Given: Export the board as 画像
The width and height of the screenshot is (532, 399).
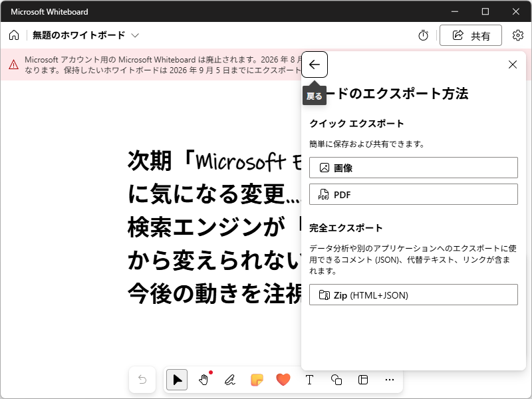Looking at the screenshot, I should pyautogui.click(x=413, y=168).
